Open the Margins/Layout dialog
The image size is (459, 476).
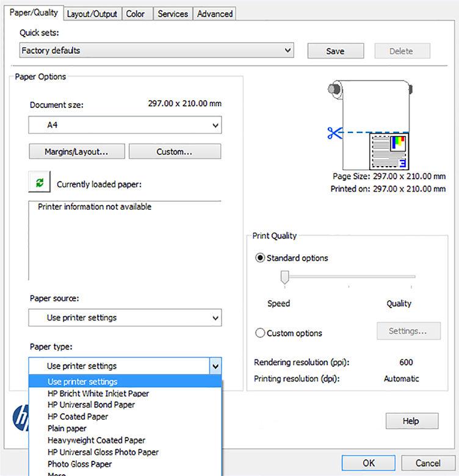tap(77, 151)
